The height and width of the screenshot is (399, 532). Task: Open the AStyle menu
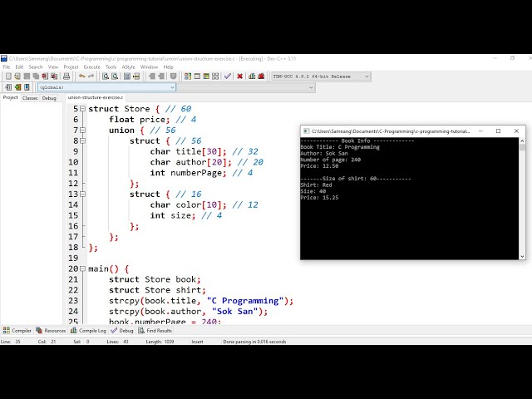click(x=128, y=66)
